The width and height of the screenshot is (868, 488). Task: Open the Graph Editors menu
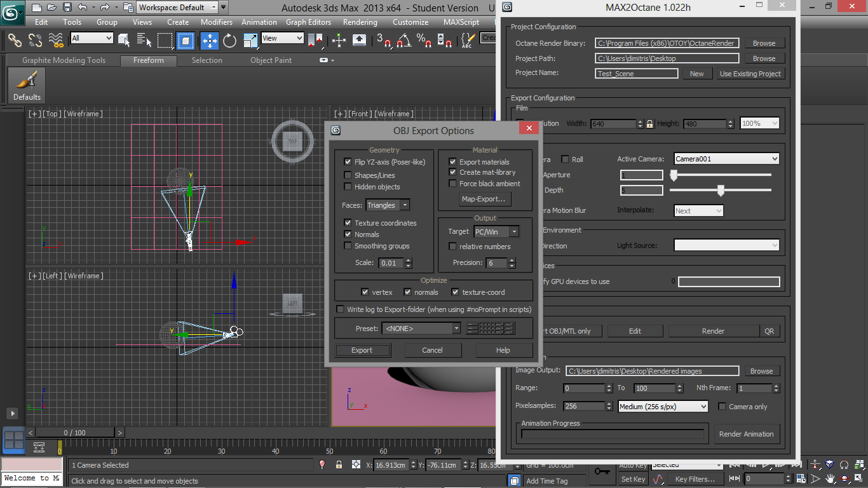(308, 22)
